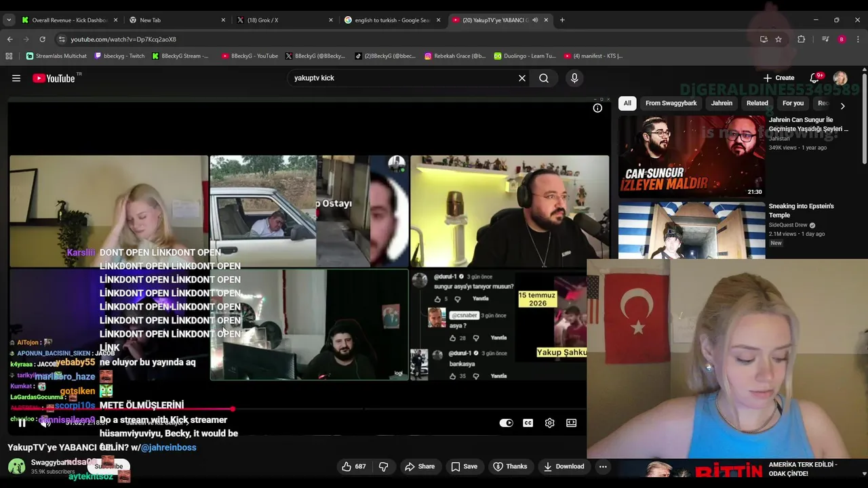Share the video
The width and height of the screenshot is (868, 488).
point(419,466)
